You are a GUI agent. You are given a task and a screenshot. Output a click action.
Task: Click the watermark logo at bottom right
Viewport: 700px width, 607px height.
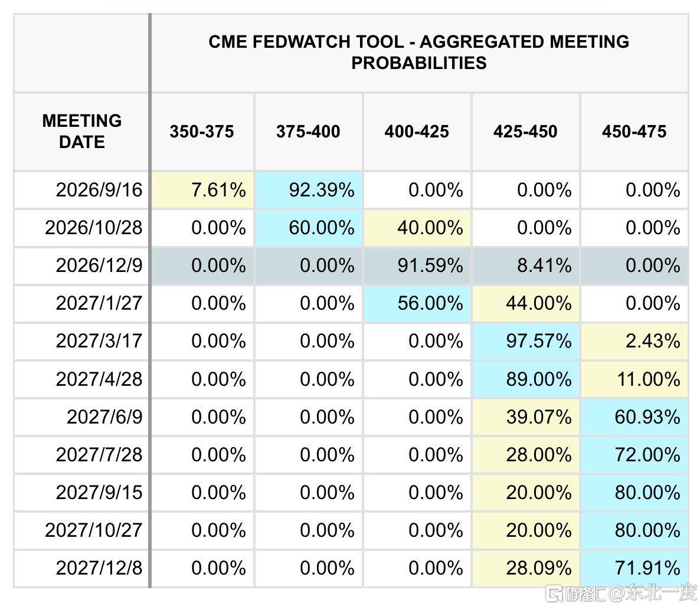[x=554, y=594]
